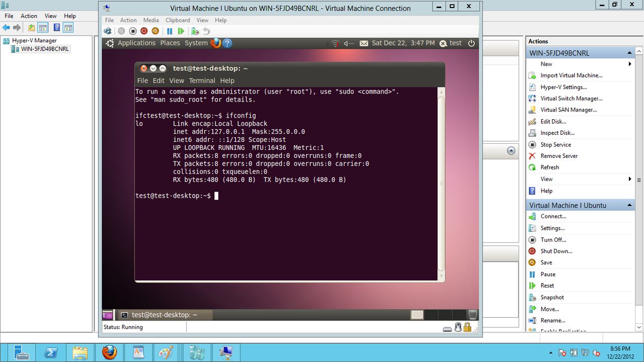Open Server Manager from the taskbar

click(x=22, y=352)
